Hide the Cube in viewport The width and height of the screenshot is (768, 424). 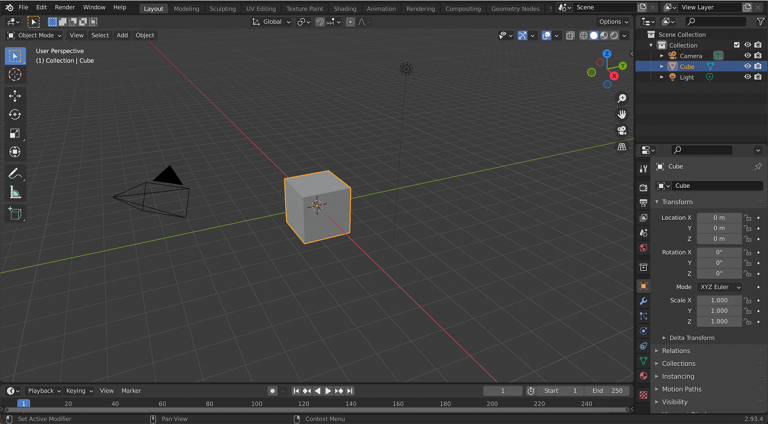pos(747,67)
